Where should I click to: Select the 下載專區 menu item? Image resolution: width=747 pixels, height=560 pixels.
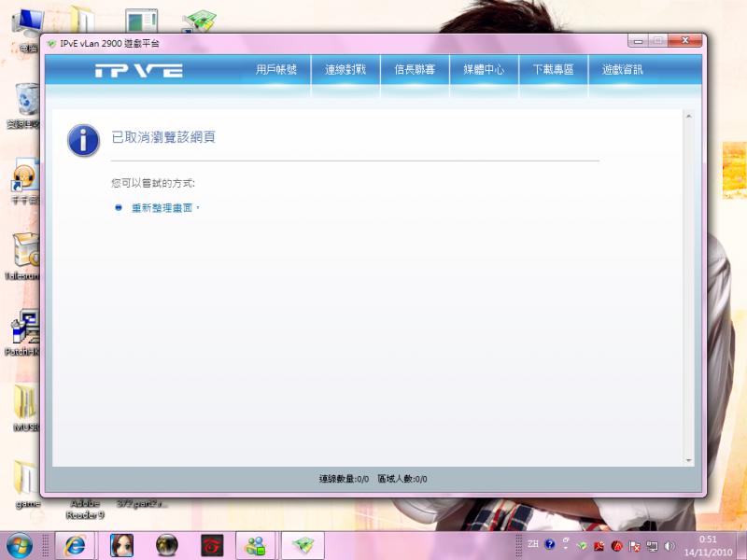point(554,70)
